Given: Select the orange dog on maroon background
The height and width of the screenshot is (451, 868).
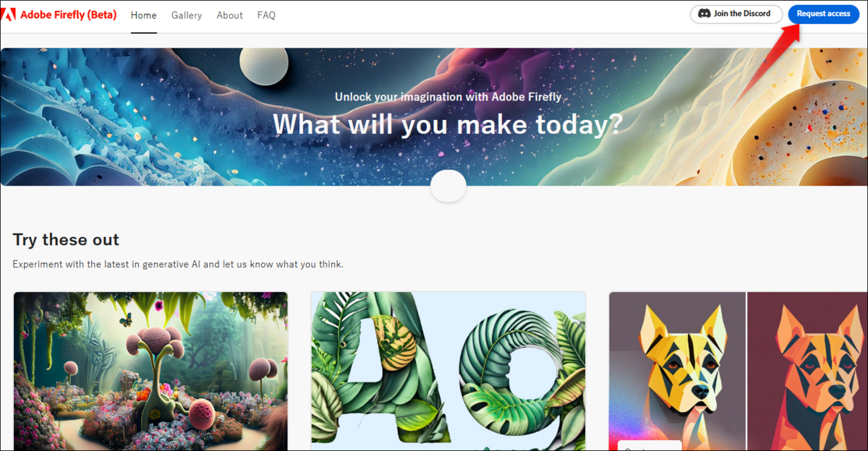Looking at the screenshot, I should click(807, 371).
